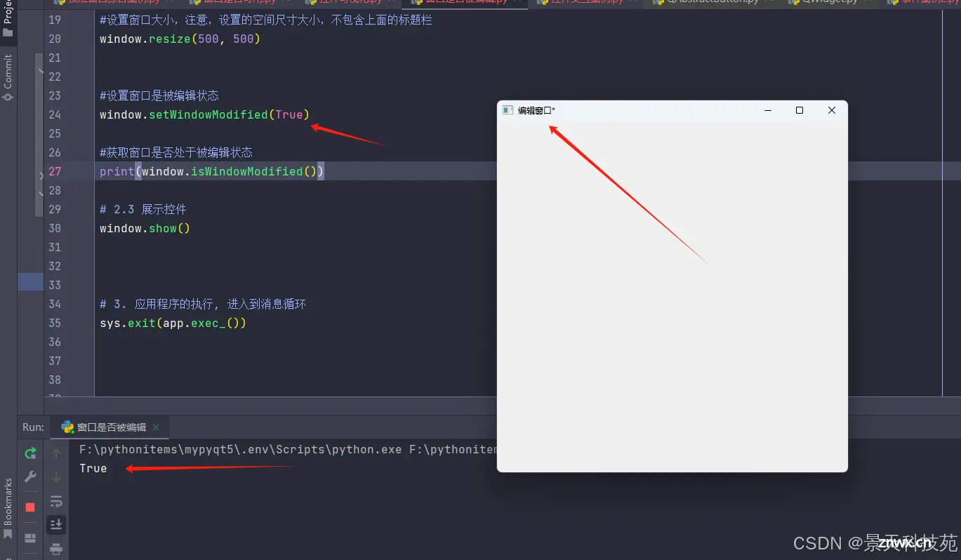Click the comment on line 19 about 设置窗口大小
Screen dimensions: 961x560
[x=266, y=20]
